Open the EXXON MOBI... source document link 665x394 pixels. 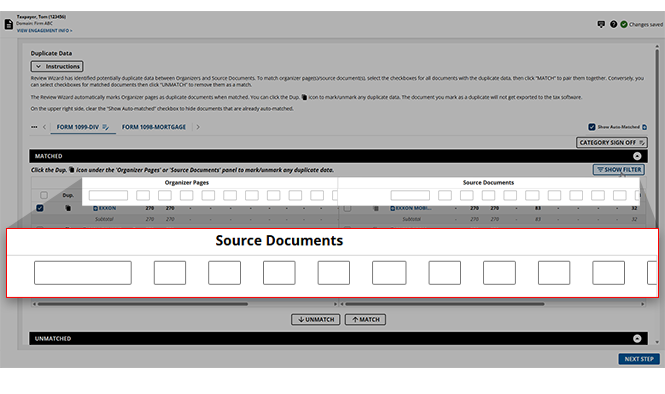[411, 208]
